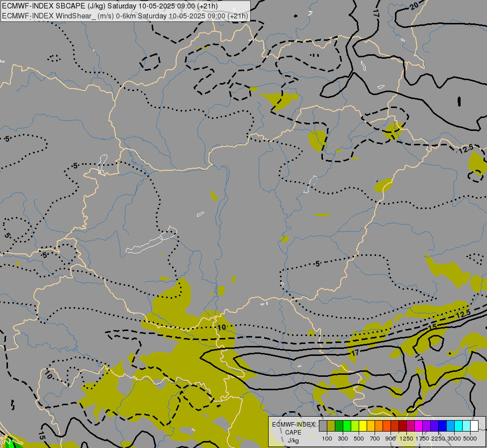The height and width of the screenshot is (448, 487).
Task: Click the '1750' legend value
Action: [422, 439]
